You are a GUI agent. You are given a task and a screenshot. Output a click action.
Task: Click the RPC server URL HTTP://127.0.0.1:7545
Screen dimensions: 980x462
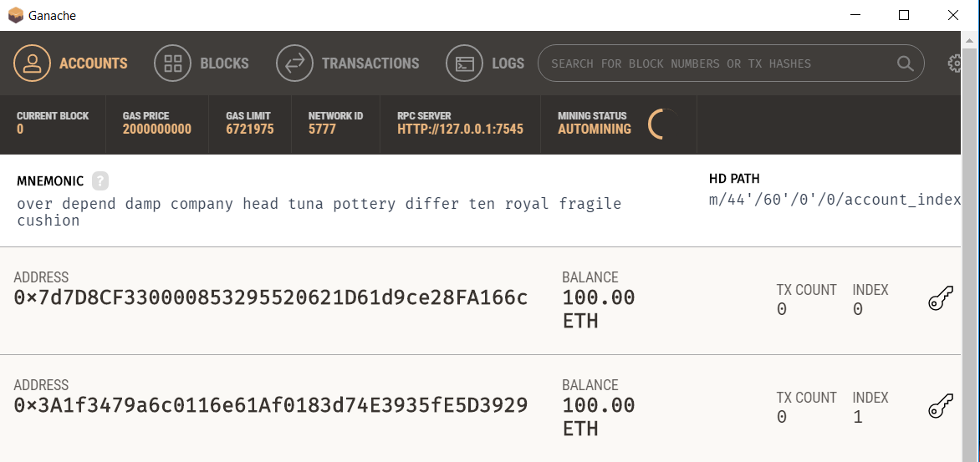coord(460,129)
